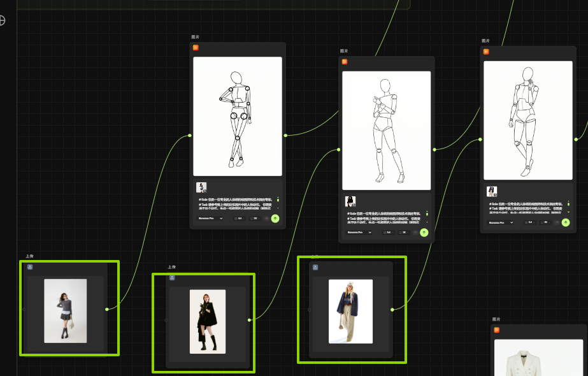Toggle the gray switch in third sketch node

pos(557,222)
